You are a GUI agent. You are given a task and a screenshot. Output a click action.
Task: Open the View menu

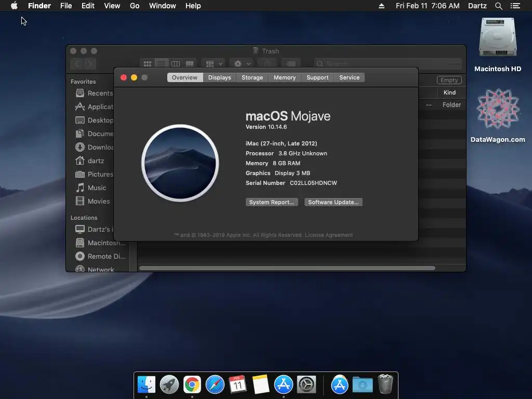[112, 6]
